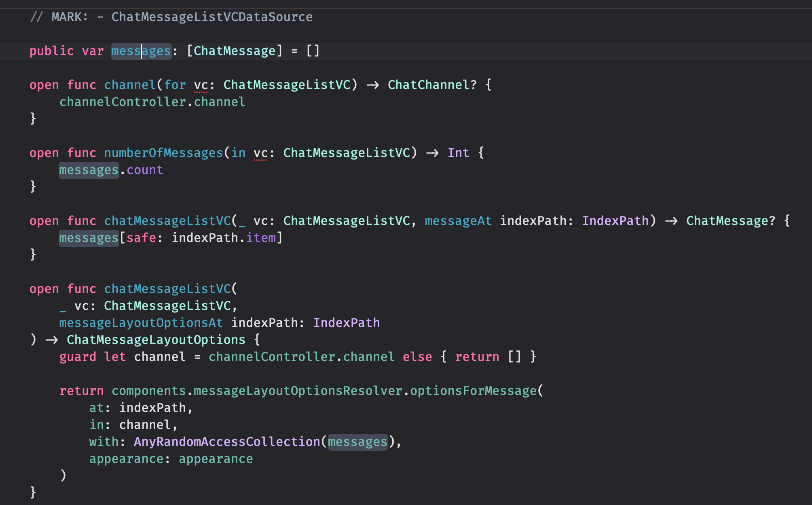Click the 'safe' subscript label
The height and width of the screenshot is (505, 812).
coord(141,238)
